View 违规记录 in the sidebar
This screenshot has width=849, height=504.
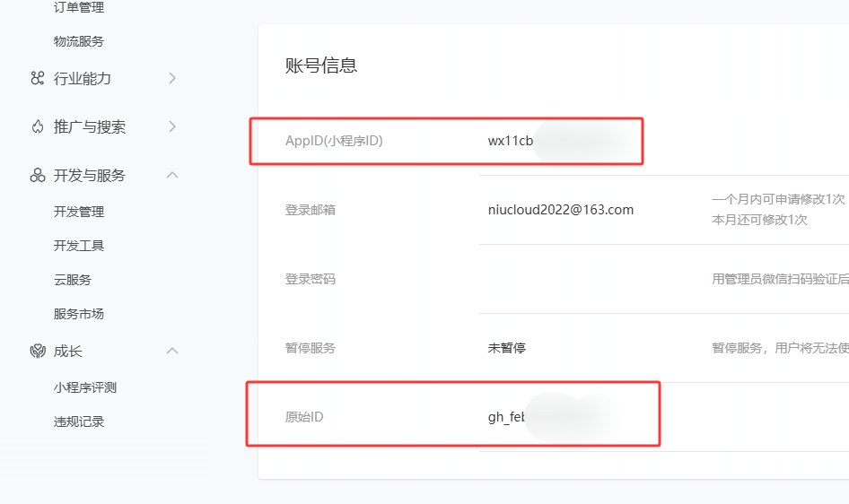pyautogui.click(x=79, y=421)
